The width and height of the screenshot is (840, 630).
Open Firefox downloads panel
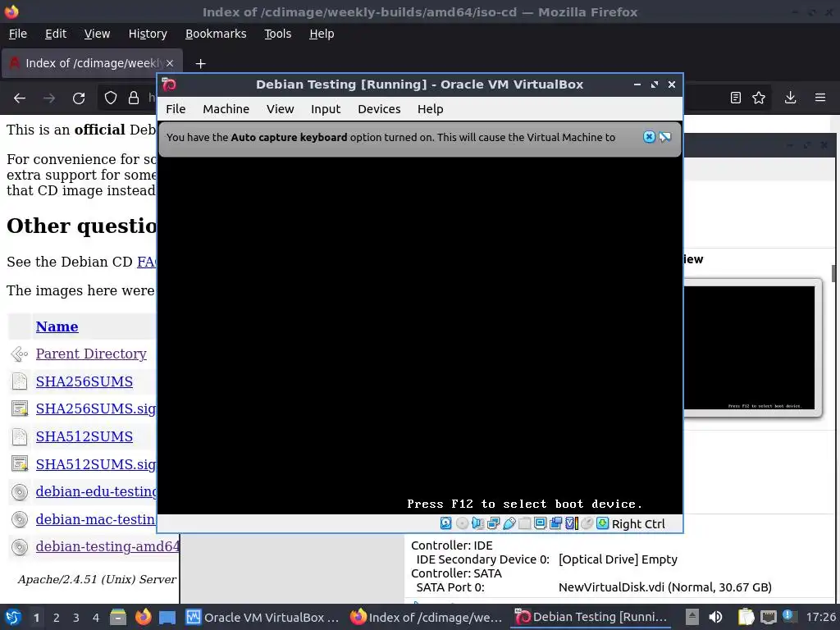pos(790,98)
